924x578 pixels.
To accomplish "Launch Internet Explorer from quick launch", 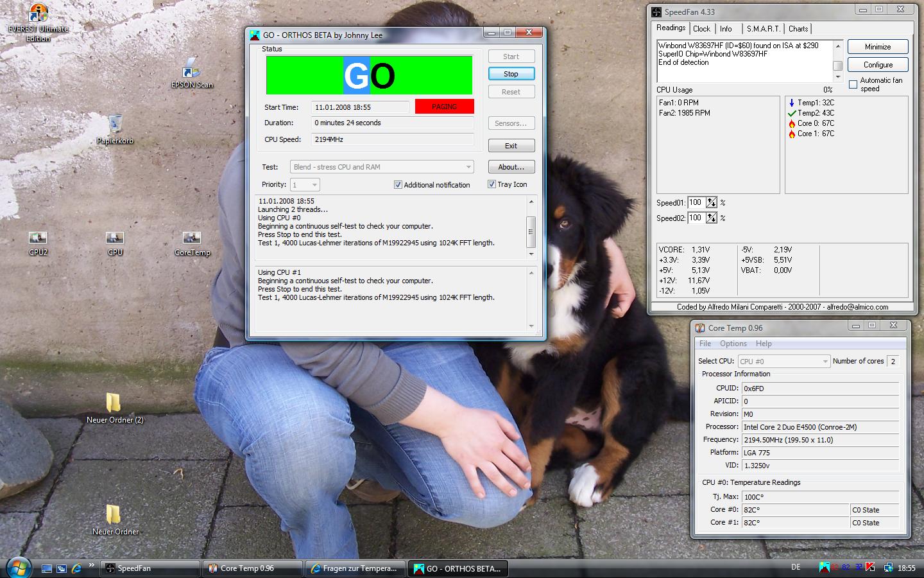I will tap(76, 568).
